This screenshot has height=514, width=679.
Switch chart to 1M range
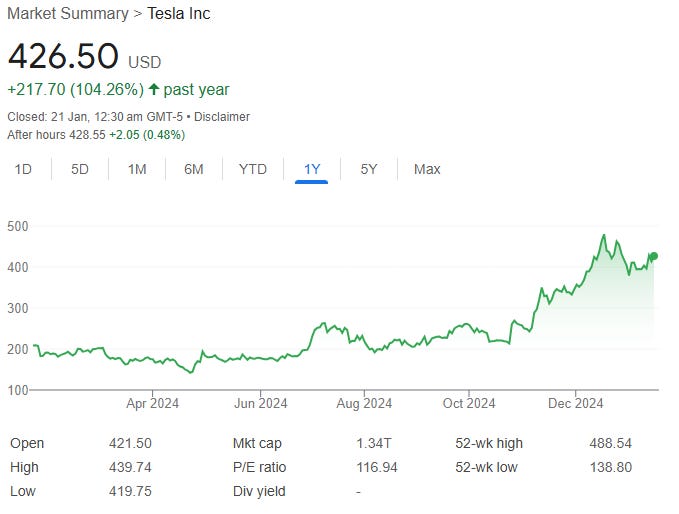click(137, 169)
